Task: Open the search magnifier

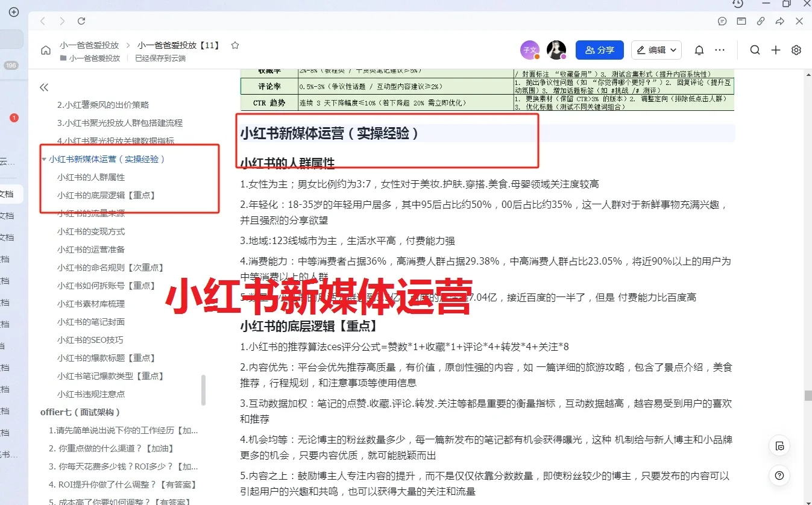Action: pyautogui.click(x=755, y=50)
